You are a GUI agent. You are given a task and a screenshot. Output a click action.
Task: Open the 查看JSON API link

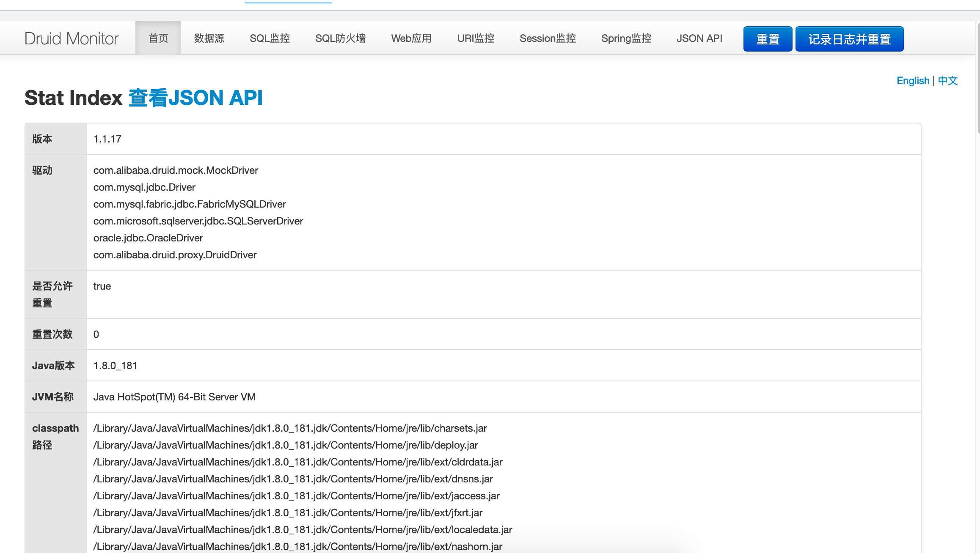coord(195,98)
